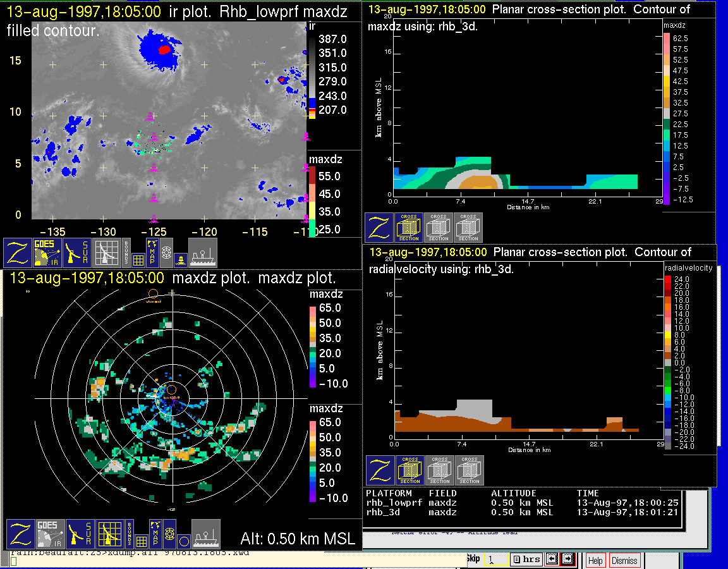Select the SUR radar icon in the IR plot toolbar

[x=77, y=253]
